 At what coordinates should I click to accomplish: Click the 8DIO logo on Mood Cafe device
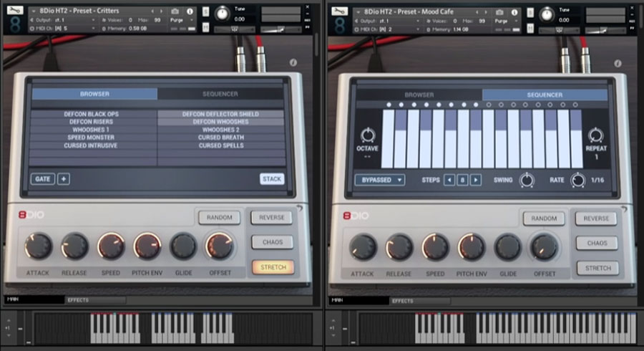356,216
